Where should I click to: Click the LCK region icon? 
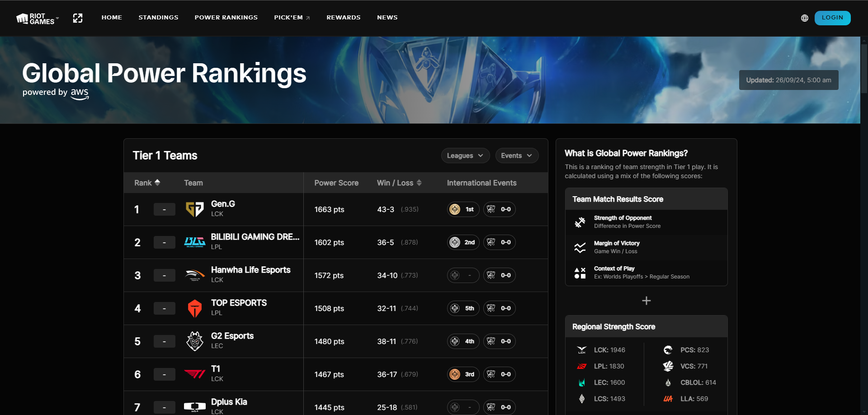click(x=582, y=350)
